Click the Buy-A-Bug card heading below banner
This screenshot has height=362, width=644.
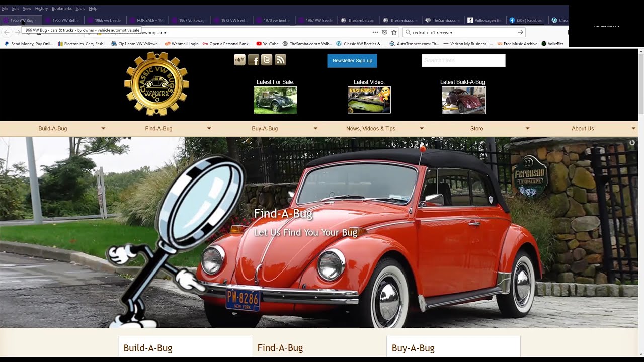click(x=413, y=348)
